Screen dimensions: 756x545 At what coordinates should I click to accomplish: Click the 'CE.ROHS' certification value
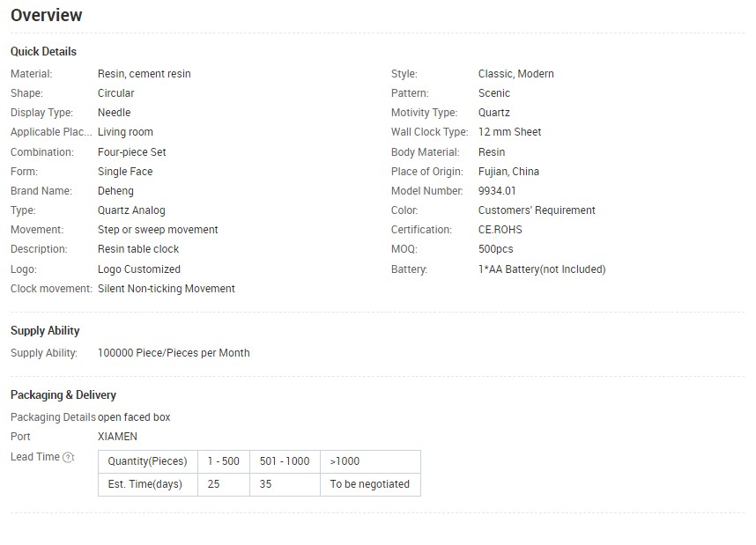[x=500, y=230]
